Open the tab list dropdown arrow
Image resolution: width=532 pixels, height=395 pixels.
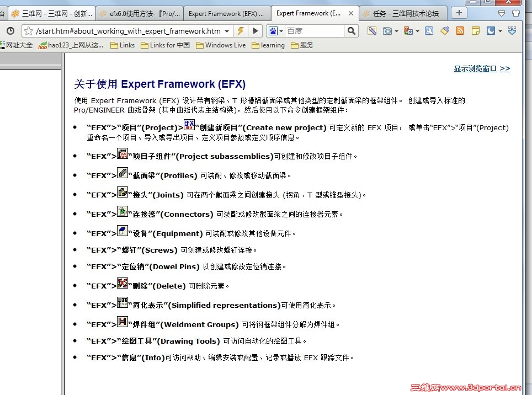tap(502, 14)
